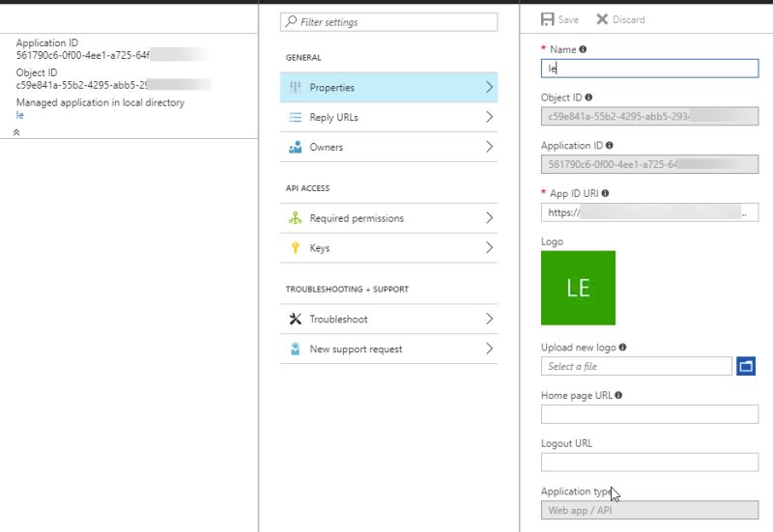This screenshot has width=773, height=532.
Task: Click the Select a file upload field
Action: tap(637, 366)
